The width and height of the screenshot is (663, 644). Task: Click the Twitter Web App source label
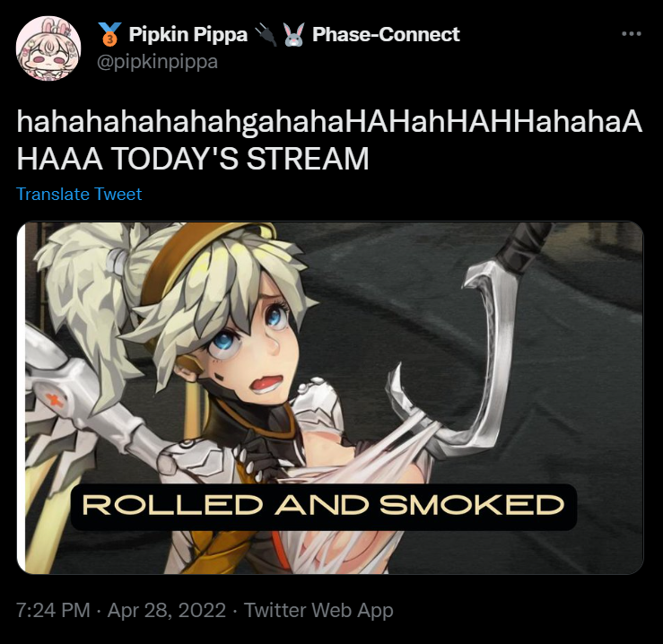(318, 610)
